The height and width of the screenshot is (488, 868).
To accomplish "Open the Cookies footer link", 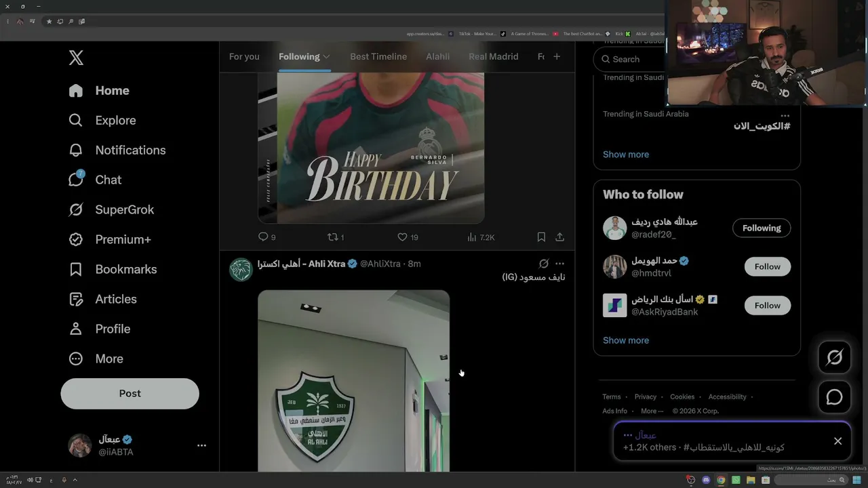I will 682,396.
